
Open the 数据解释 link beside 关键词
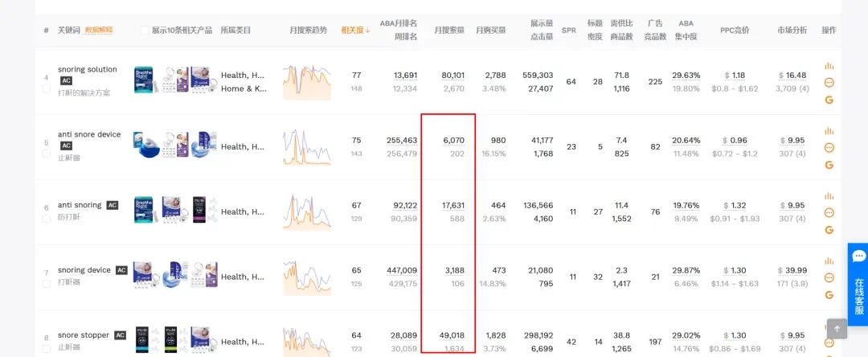click(99, 31)
